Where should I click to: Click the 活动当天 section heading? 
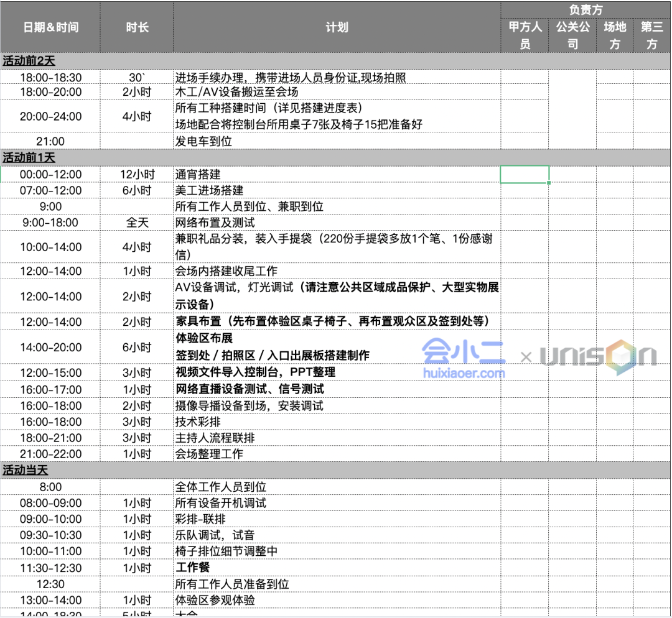26,471
